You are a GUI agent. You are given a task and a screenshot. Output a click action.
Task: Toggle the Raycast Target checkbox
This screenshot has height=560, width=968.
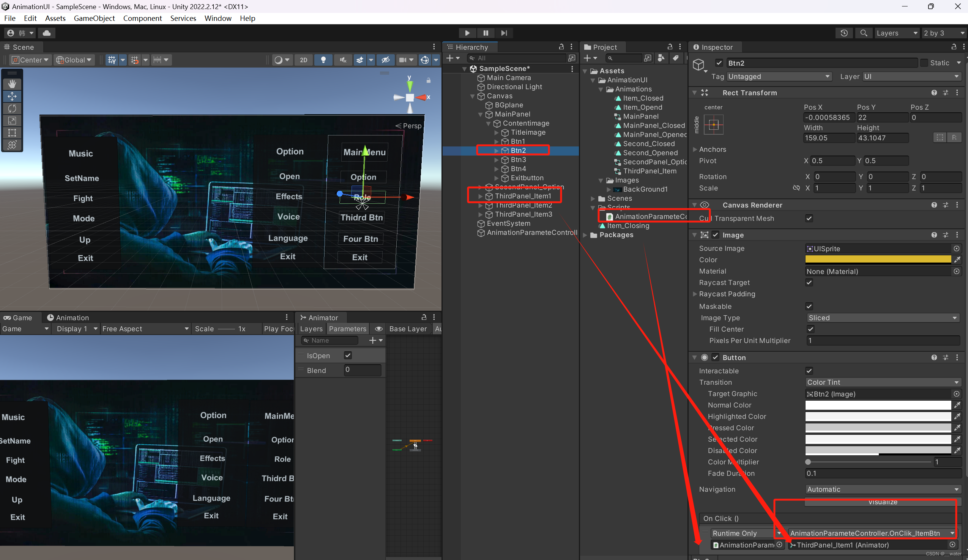pos(809,283)
